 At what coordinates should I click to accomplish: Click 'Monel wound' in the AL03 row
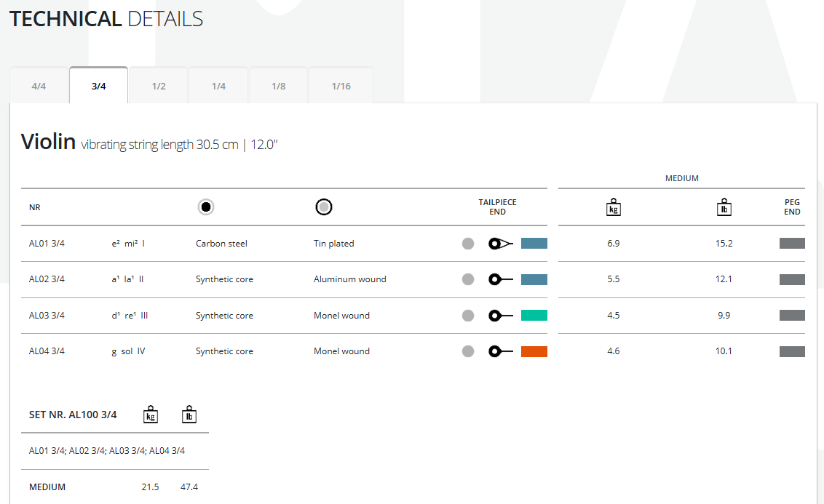[x=341, y=316]
